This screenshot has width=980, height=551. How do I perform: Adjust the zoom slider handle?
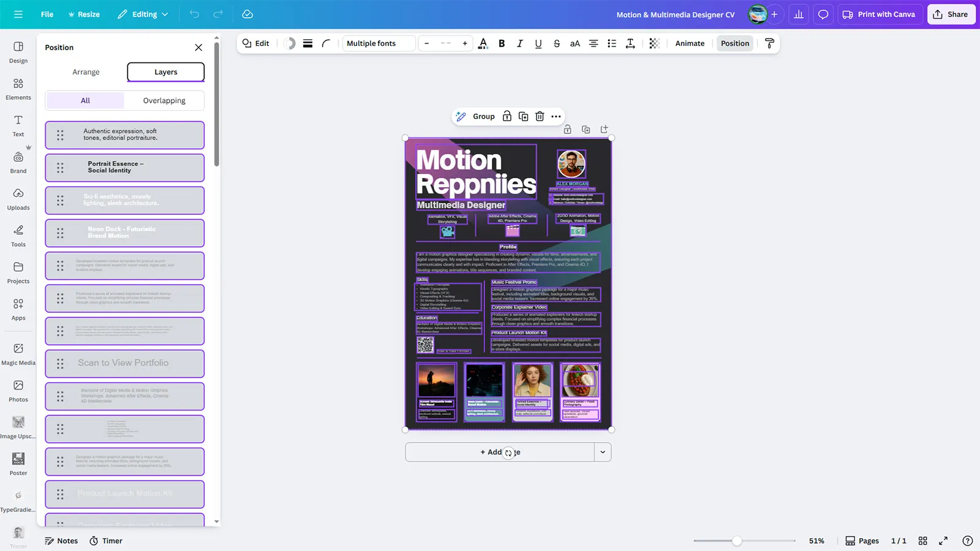click(x=737, y=541)
